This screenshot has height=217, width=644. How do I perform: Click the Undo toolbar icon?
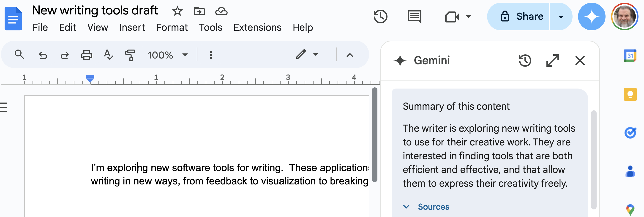coord(43,55)
